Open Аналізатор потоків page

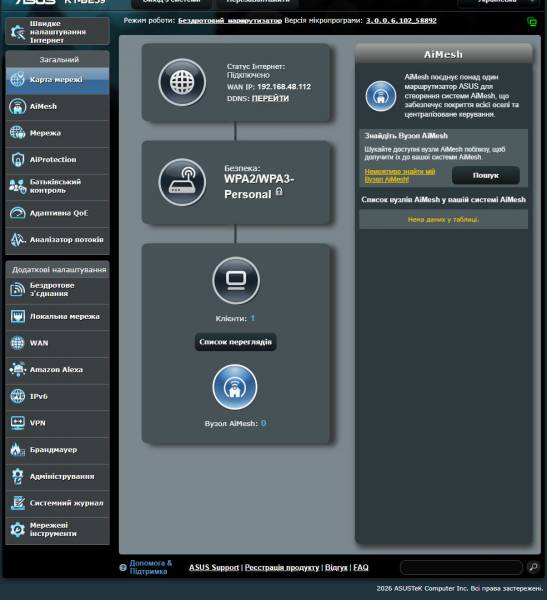pos(58,240)
